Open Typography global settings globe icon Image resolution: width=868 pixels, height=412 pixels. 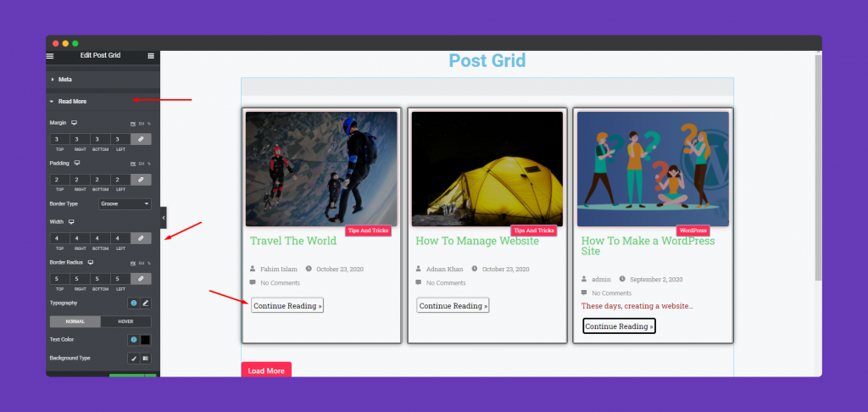click(133, 303)
